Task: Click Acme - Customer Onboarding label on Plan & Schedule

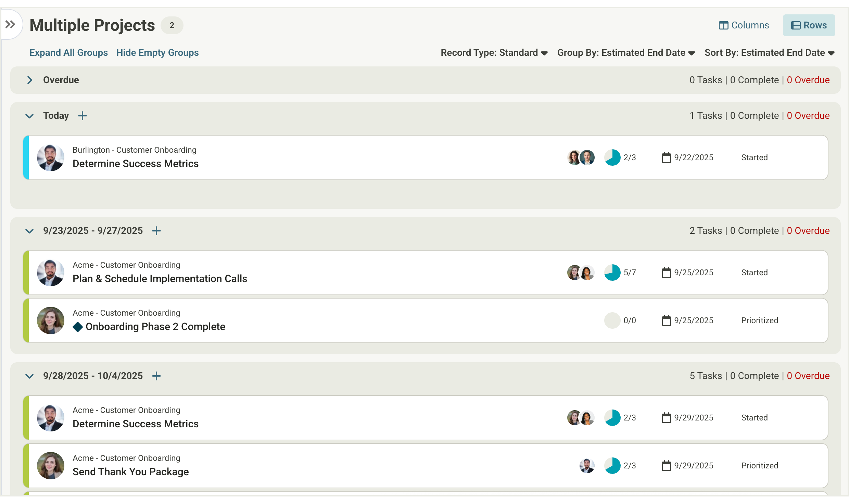Action: click(126, 265)
